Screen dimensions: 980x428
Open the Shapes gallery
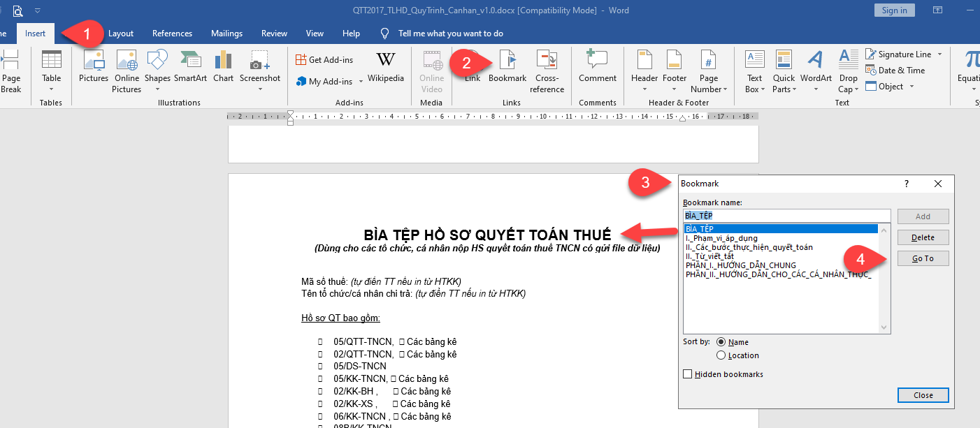click(157, 71)
